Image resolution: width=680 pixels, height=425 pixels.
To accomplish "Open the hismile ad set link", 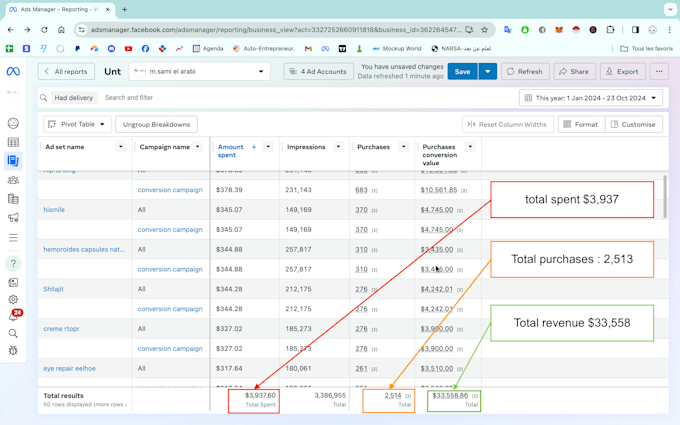I will tap(54, 209).
